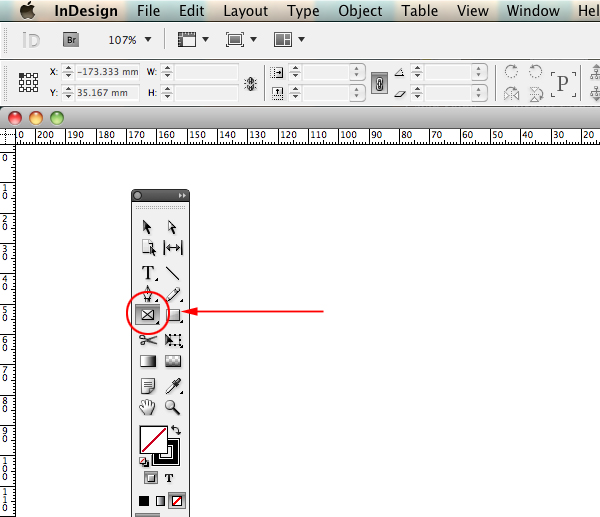Open shear angle dropdown
This screenshot has width=600, height=517.
coord(478,93)
